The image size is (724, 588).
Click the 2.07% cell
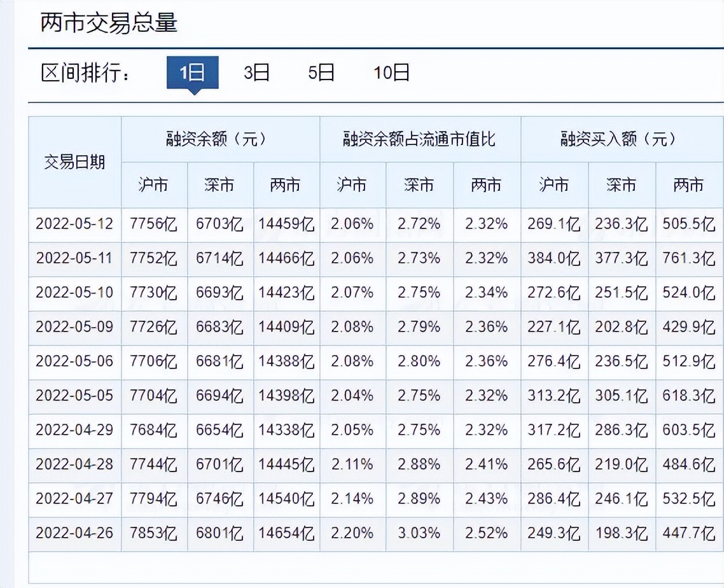pyautogui.click(x=352, y=293)
